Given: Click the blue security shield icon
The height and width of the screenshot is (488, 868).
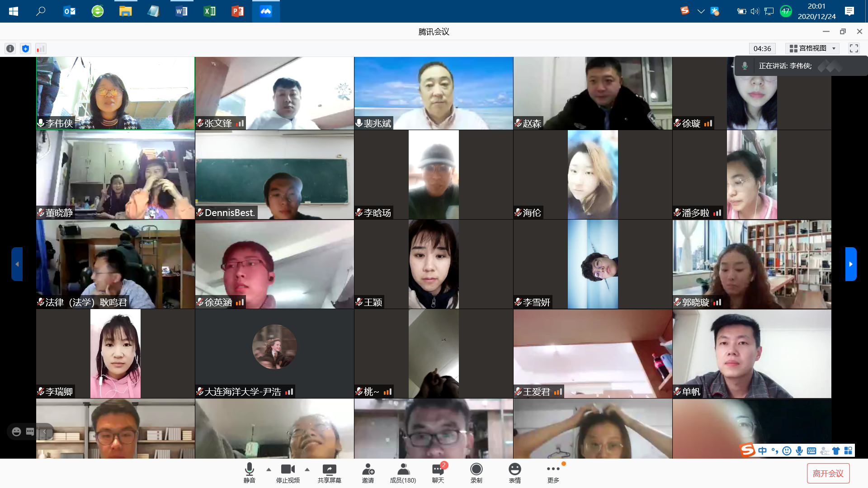Looking at the screenshot, I should [25, 48].
